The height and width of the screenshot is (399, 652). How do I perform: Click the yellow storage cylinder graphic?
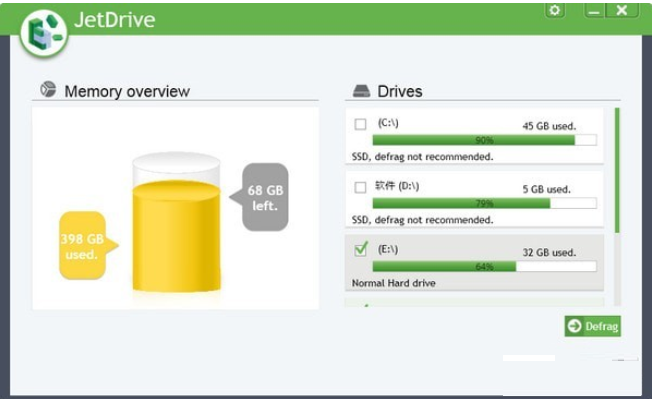[176, 222]
